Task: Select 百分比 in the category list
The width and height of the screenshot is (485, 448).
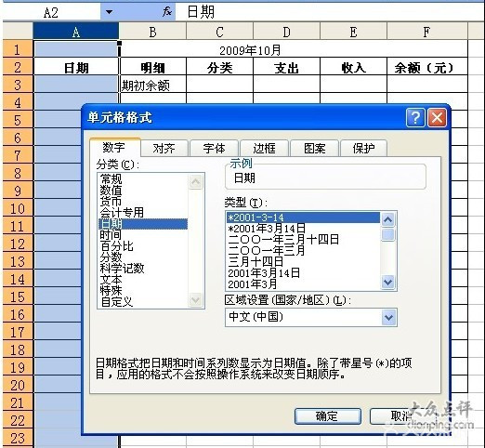Action: coord(143,246)
